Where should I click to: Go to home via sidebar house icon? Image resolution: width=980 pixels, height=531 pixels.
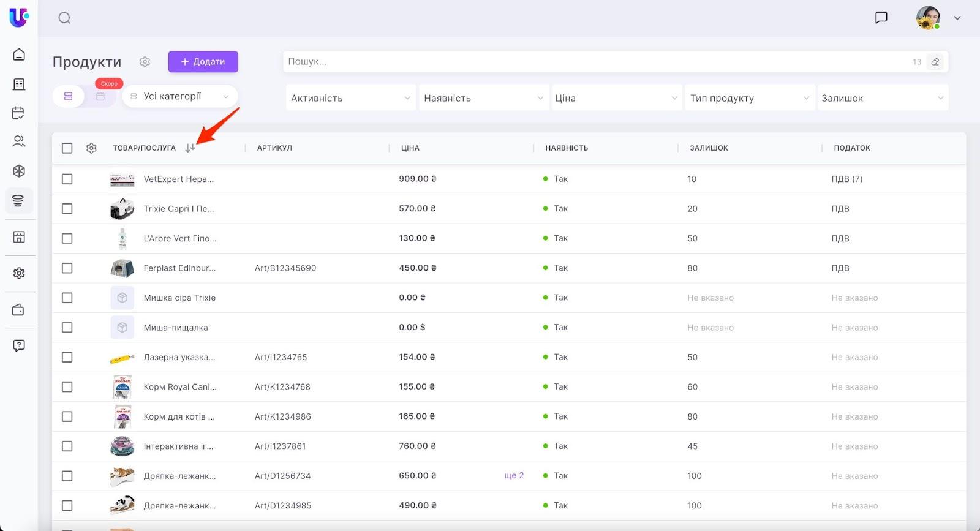pyautogui.click(x=19, y=55)
